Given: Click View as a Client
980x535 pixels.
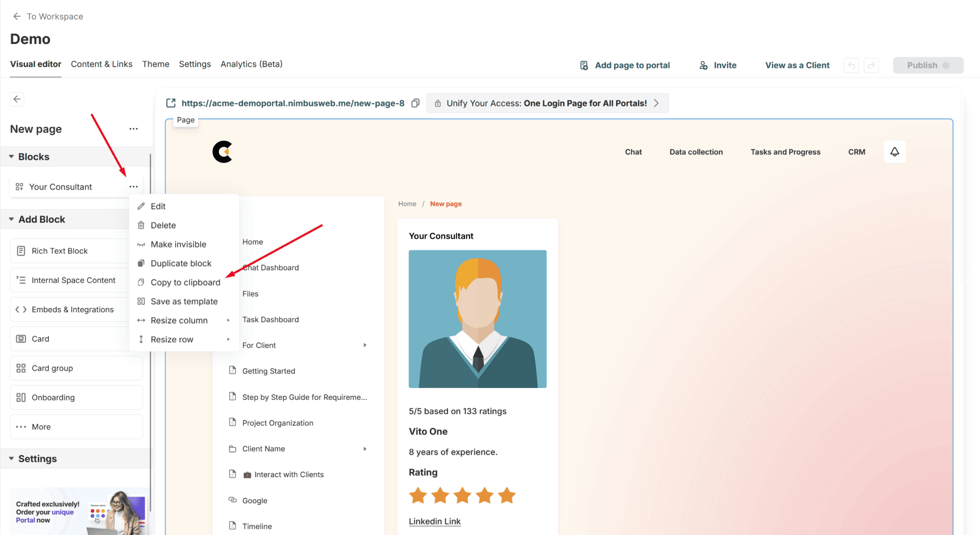Looking at the screenshot, I should pos(797,65).
